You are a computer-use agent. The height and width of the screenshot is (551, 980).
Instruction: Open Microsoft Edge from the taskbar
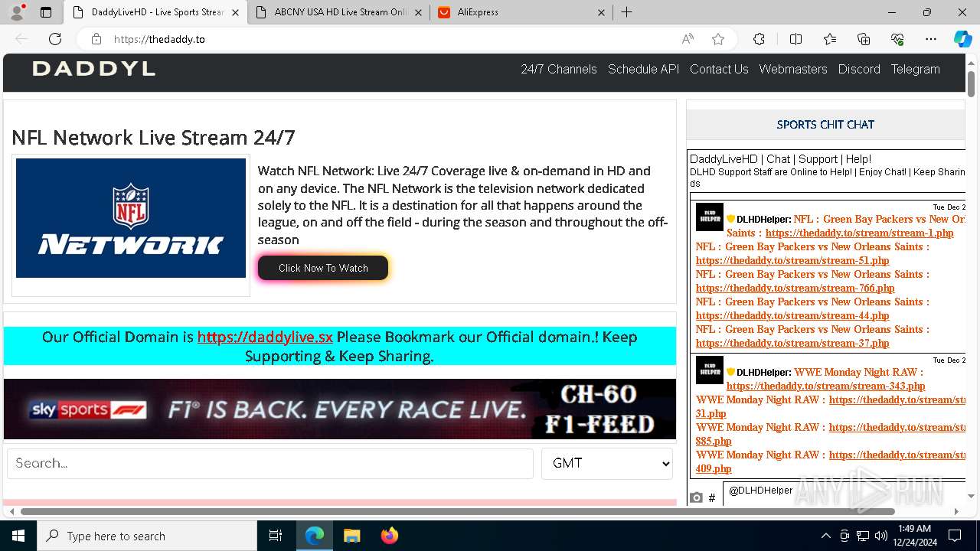pos(315,536)
